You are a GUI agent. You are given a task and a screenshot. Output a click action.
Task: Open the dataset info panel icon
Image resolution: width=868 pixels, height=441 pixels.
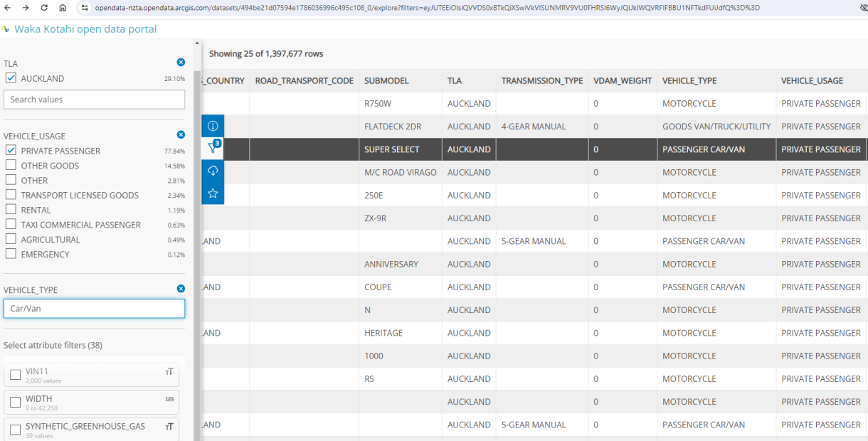click(213, 126)
